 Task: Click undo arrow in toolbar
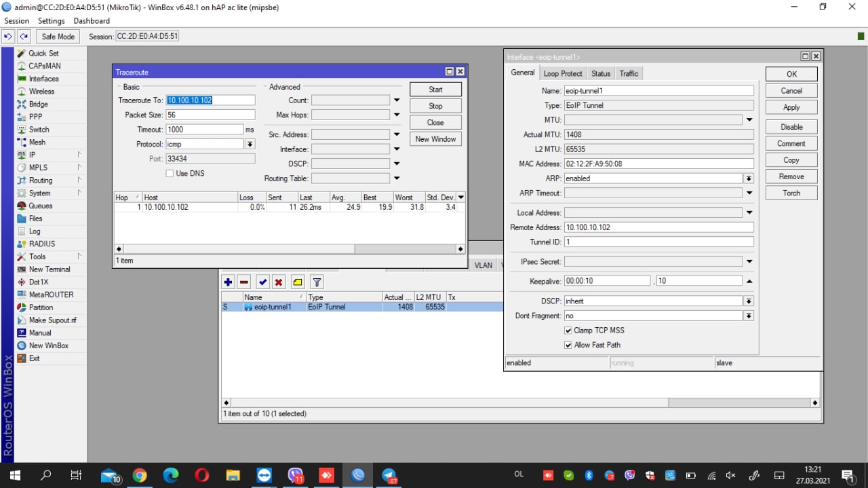point(8,37)
